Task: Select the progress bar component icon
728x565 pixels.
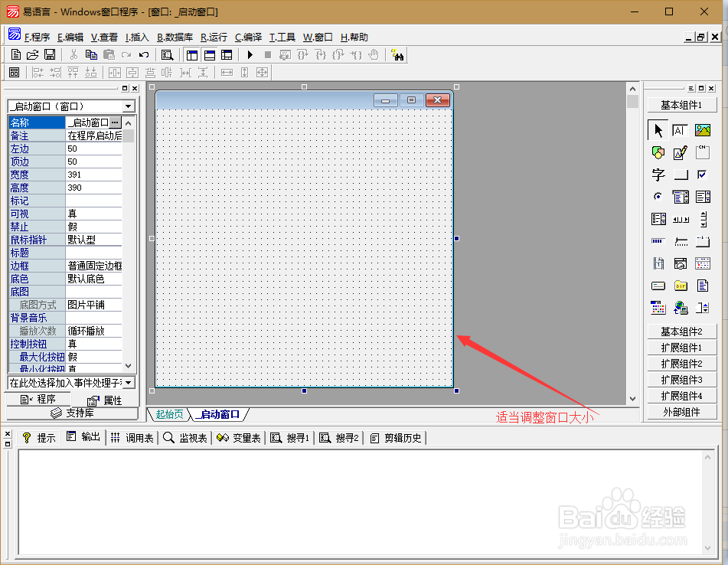Action: [x=658, y=241]
